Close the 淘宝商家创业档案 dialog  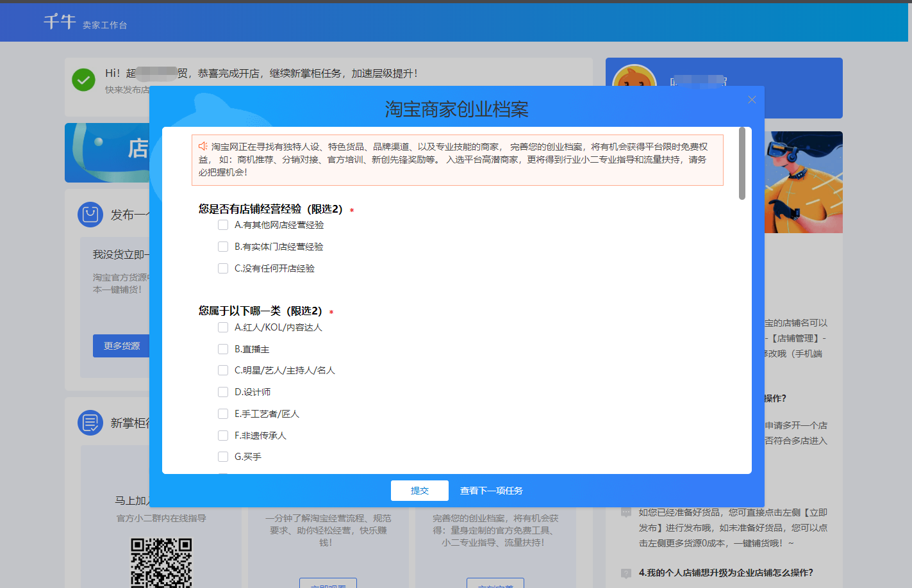(x=752, y=100)
